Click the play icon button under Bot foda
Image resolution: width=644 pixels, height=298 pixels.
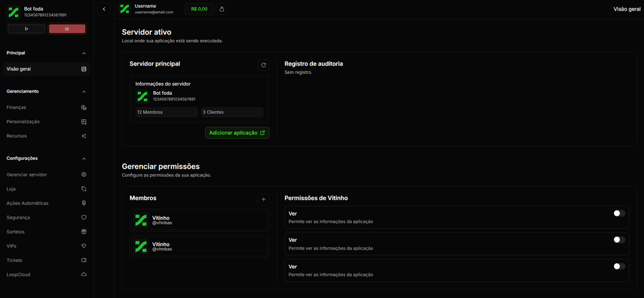coord(26,29)
